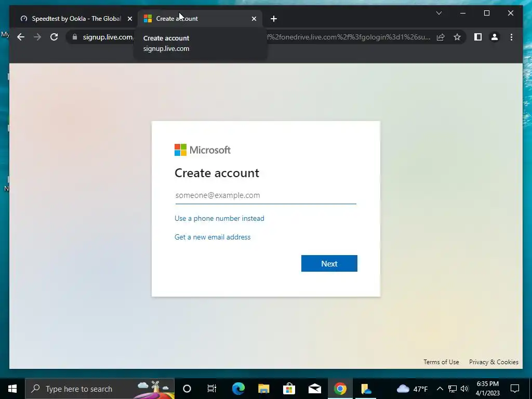Open Chrome three-dot menu
This screenshot has width=532, height=399.
click(x=511, y=37)
